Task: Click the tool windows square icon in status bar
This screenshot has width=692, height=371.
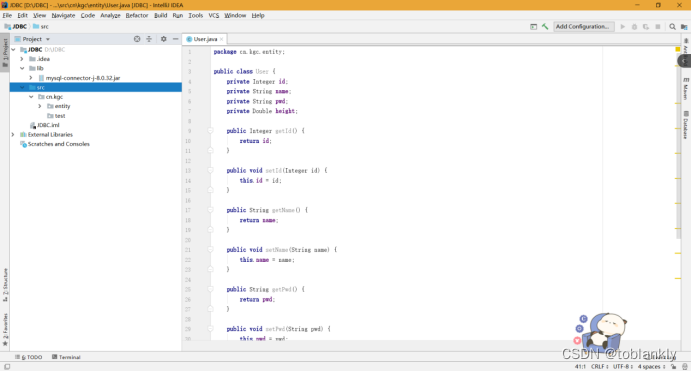Action: coord(7,366)
